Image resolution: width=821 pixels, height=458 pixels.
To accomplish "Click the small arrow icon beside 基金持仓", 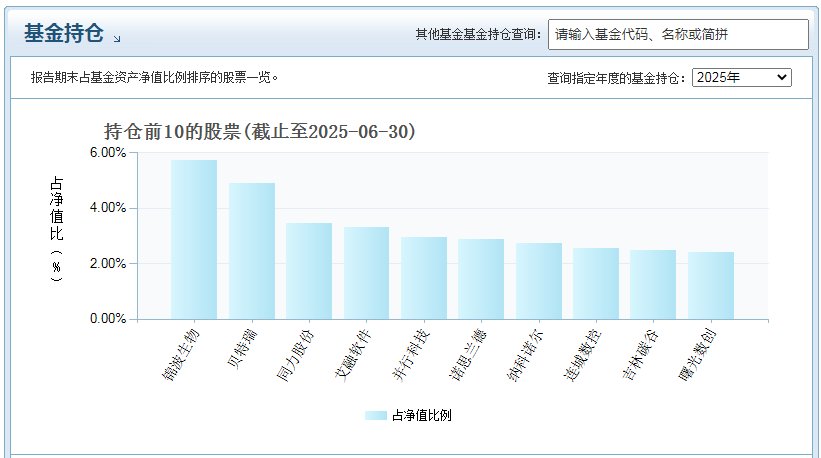I will 117,38.
